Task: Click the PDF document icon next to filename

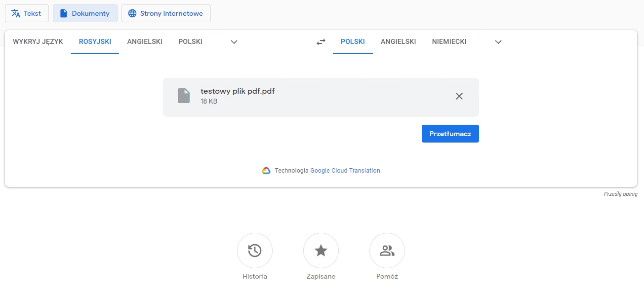Action: (x=183, y=96)
